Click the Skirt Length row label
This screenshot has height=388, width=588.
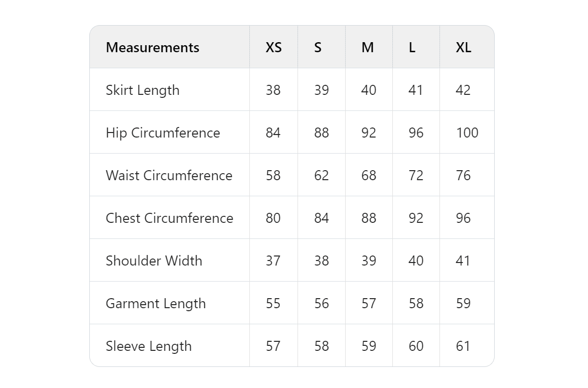point(142,90)
